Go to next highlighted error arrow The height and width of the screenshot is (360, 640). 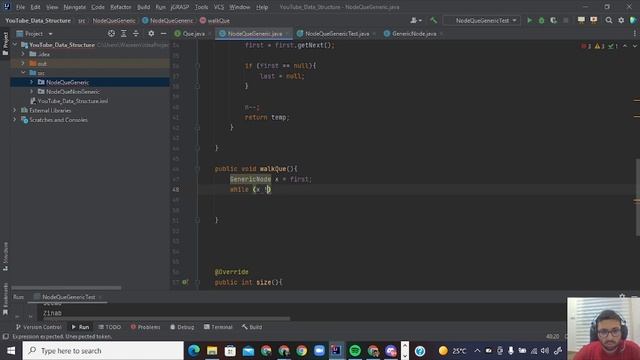pyautogui.click(x=635, y=46)
